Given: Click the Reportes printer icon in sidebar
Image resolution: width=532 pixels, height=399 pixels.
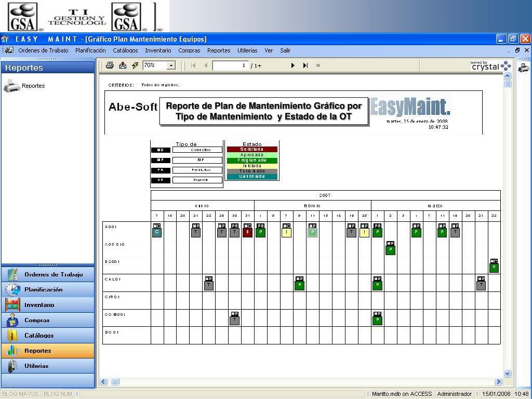Looking at the screenshot, I should (12, 86).
